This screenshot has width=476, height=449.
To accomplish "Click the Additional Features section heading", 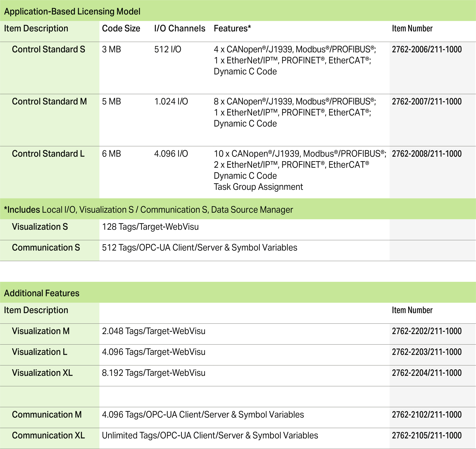I will pyautogui.click(x=42, y=293).
